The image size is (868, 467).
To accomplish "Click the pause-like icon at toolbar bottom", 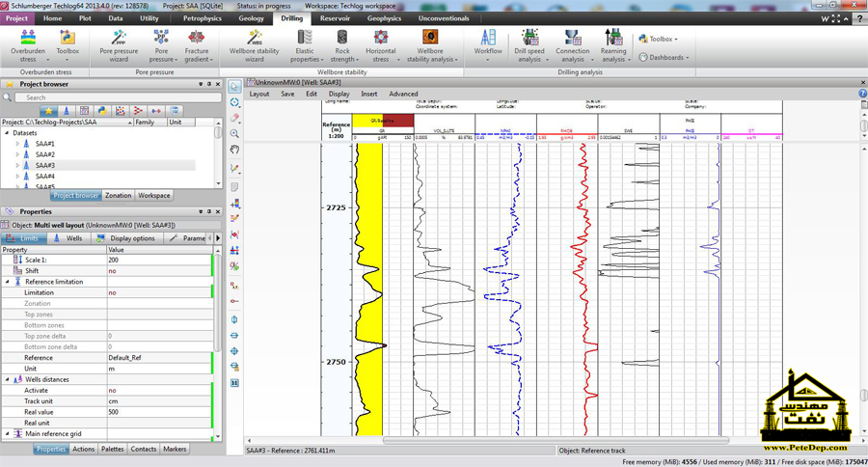I will (x=234, y=383).
